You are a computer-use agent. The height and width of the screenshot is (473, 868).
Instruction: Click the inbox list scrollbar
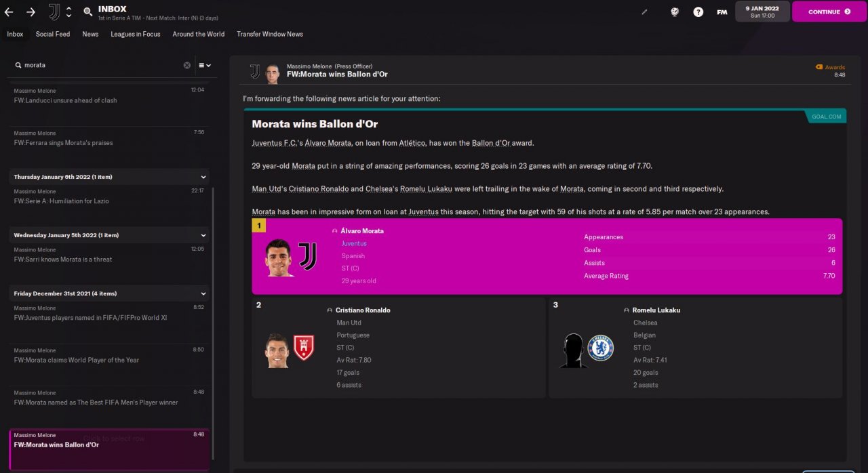click(x=213, y=323)
